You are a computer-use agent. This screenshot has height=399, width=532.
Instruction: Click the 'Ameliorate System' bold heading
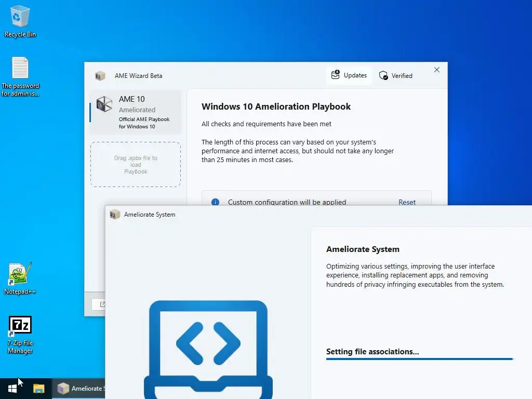(363, 249)
